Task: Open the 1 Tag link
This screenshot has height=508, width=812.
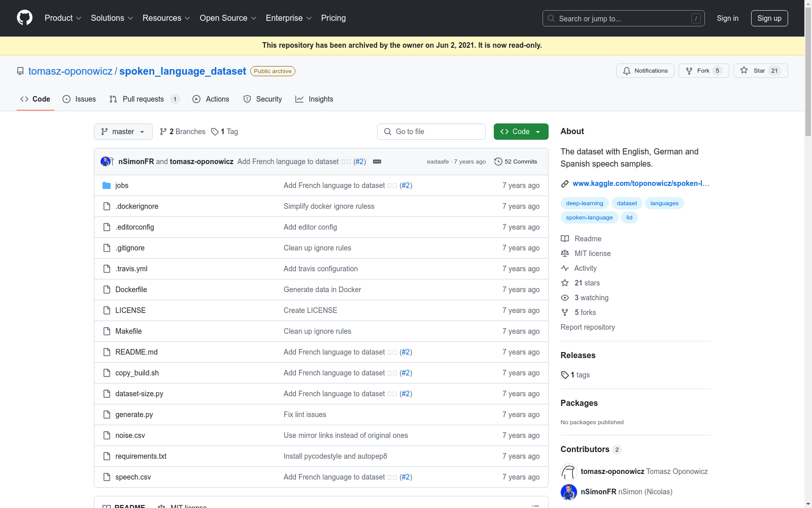Action: pos(224,132)
